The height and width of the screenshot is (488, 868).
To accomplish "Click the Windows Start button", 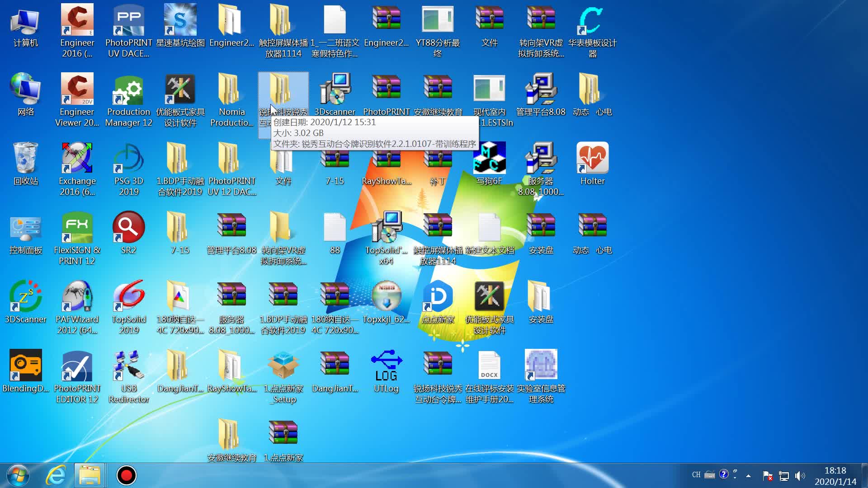I will tap(18, 475).
